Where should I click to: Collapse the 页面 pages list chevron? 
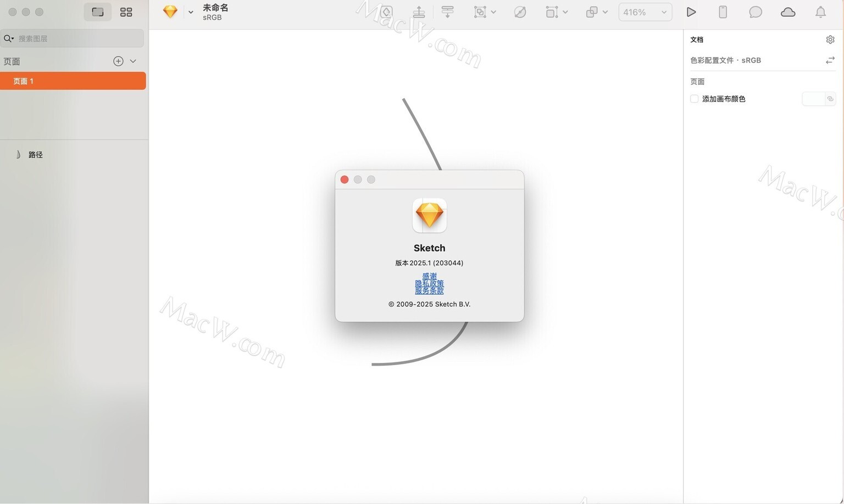point(133,61)
